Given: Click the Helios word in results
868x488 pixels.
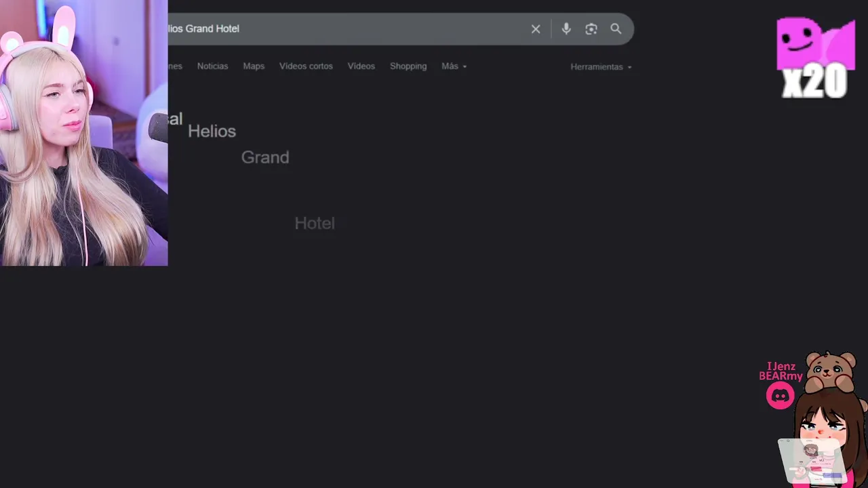Looking at the screenshot, I should click(212, 131).
